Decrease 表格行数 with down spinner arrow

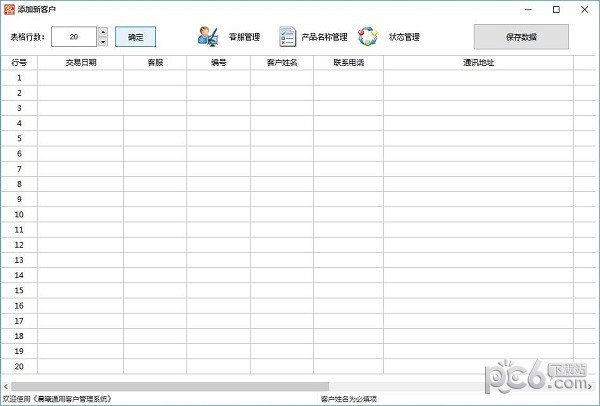click(103, 41)
